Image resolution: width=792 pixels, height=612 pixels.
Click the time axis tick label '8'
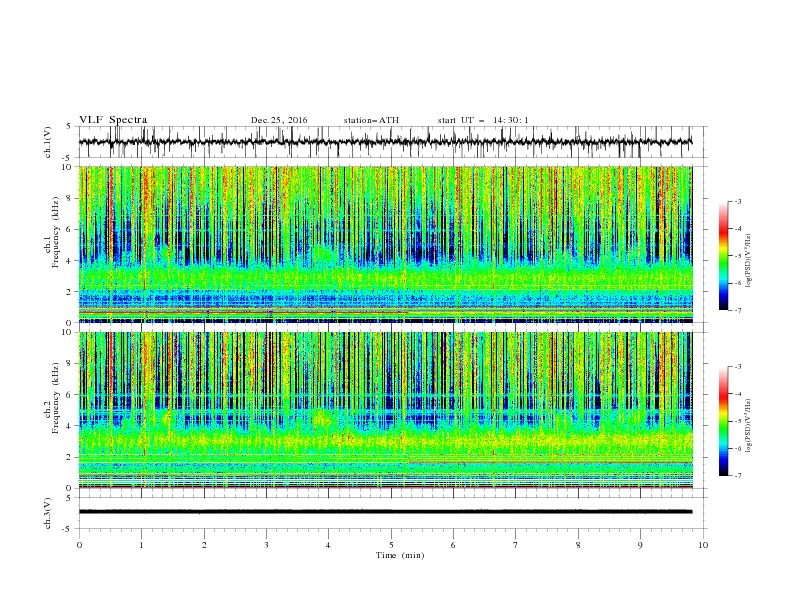[578, 545]
